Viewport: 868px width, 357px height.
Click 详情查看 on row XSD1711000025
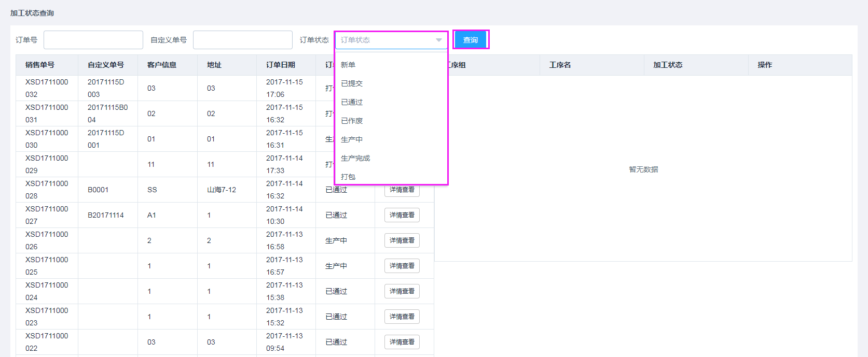click(402, 266)
